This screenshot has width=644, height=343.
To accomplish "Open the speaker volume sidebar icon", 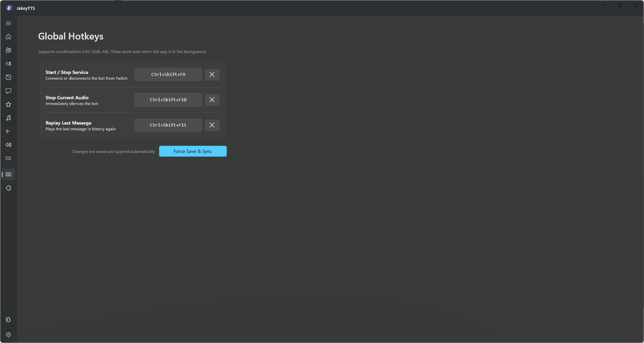I will [8, 145].
